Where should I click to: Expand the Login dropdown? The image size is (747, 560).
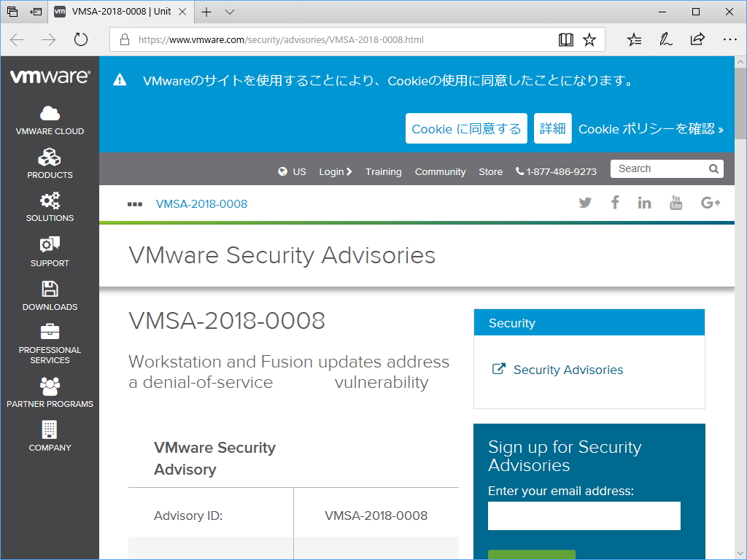point(336,171)
